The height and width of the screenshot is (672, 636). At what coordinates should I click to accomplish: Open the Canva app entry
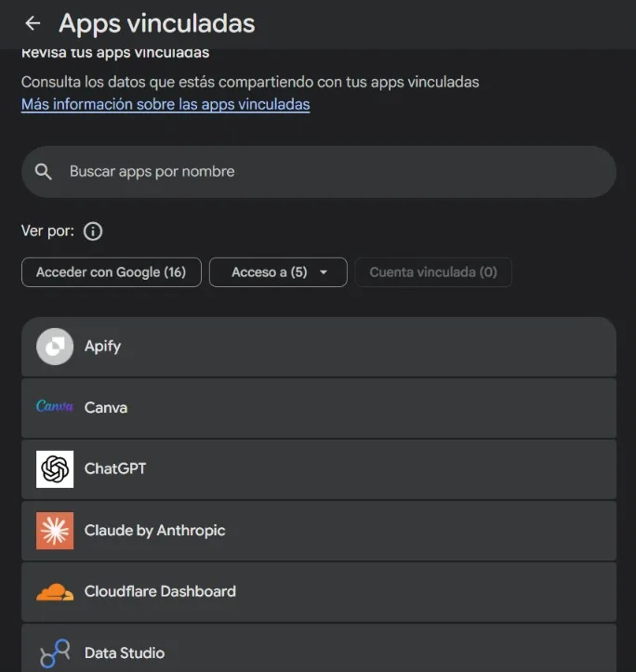(319, 408)
